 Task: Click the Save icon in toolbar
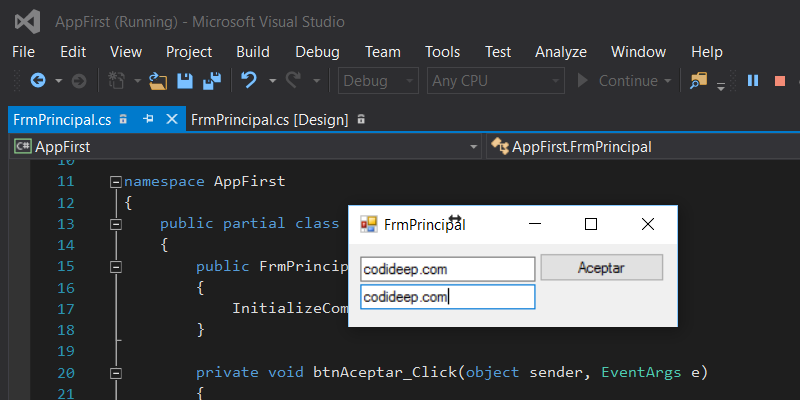tap(185, 81)
